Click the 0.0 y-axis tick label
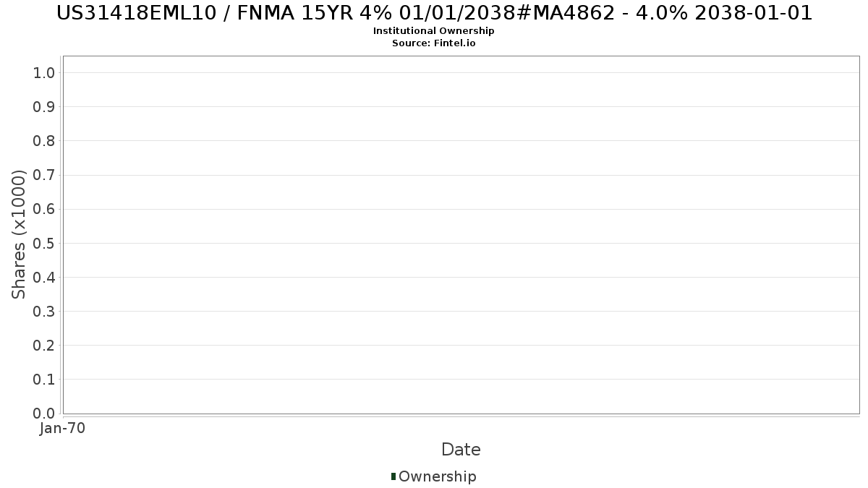 (44, 413)
